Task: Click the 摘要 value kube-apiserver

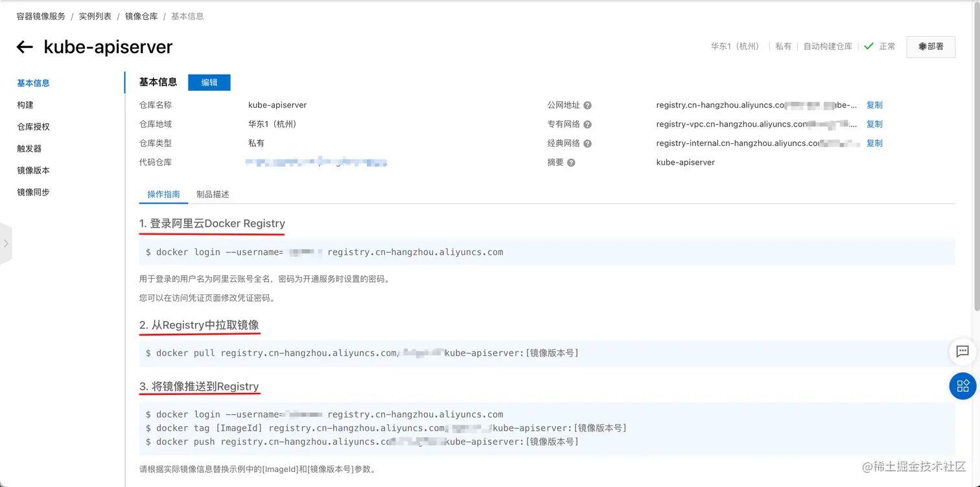Action: [686, 163]
